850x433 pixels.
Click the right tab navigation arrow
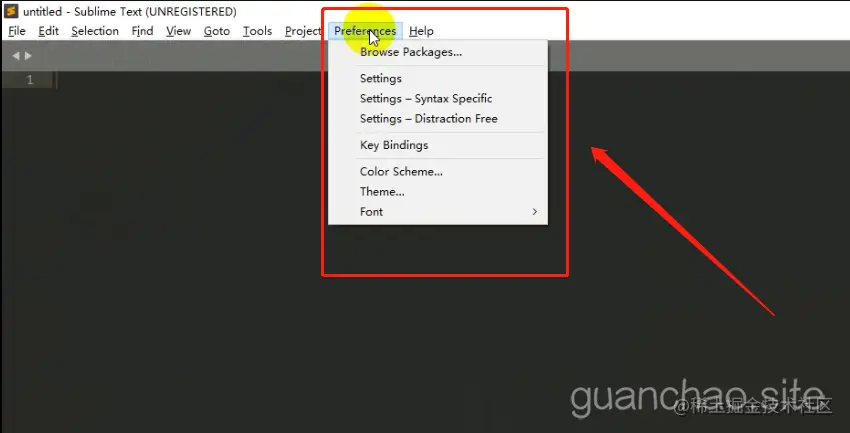[x=28, y=55]
